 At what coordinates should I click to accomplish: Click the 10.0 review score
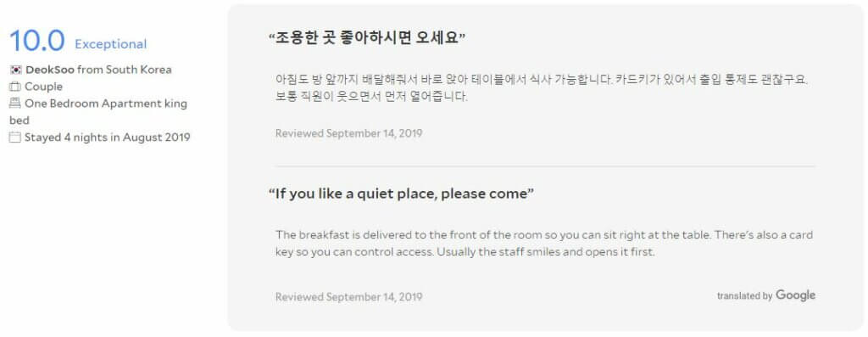point(37,41)
